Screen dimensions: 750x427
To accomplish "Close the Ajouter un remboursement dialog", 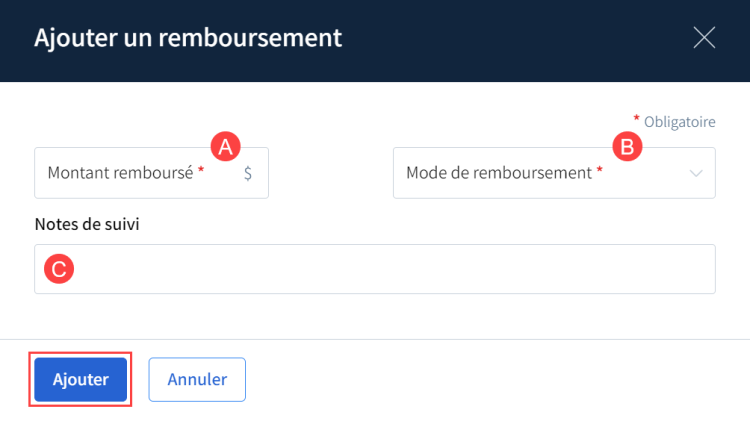I will 704,38.
